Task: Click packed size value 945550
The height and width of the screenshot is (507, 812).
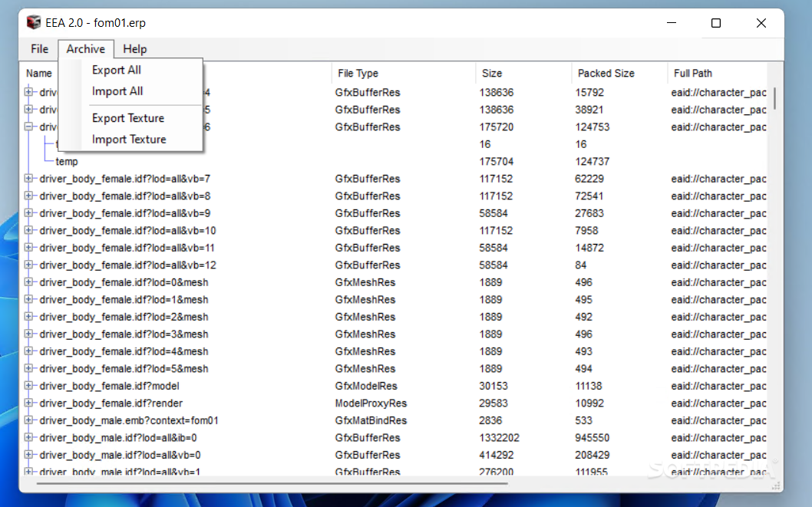Action: 592,438
